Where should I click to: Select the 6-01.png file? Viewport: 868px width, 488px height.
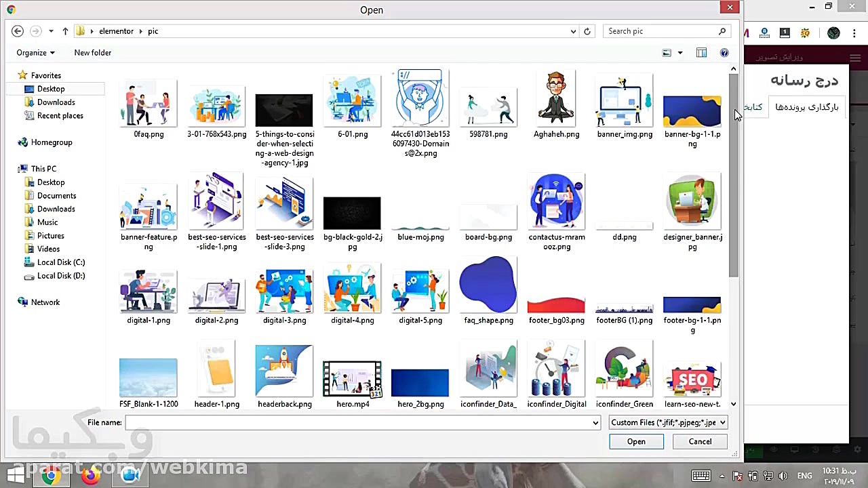click(x=353, y=106)
